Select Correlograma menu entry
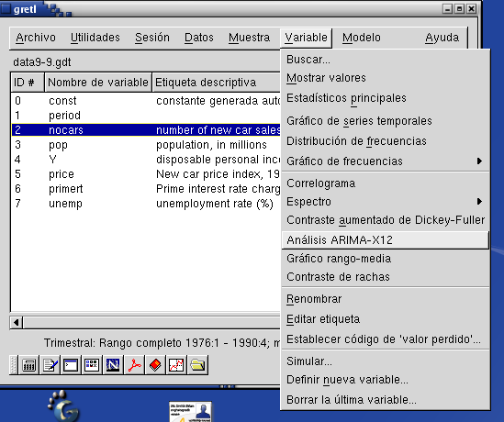The height and width of the screenshot is (422, 504). (385, 183)
